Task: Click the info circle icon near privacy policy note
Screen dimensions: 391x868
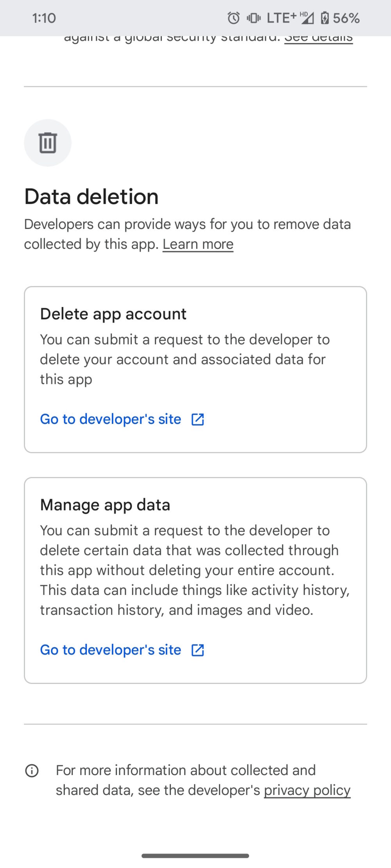Action: pyautogui.click(x=33, y=770)
